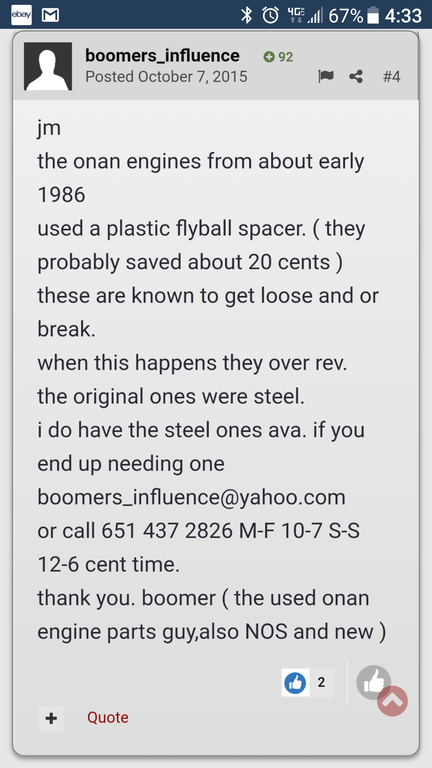
Task: Click the Quote link
Action: pos(108,718)
